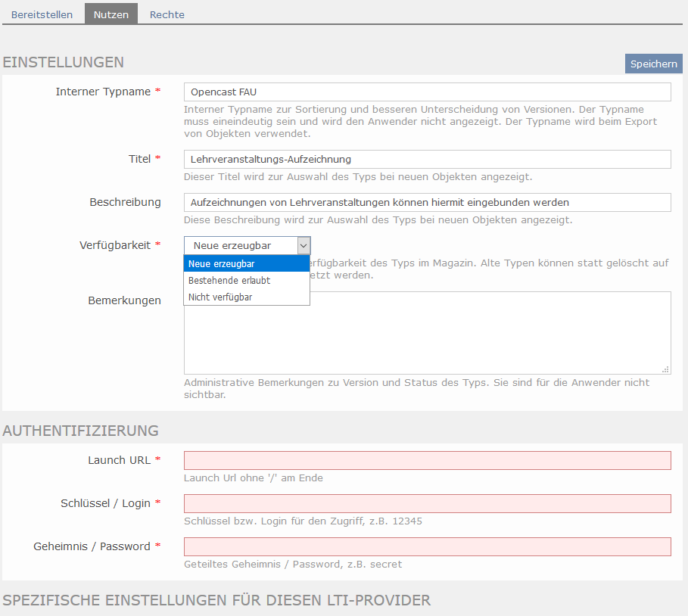Click the 'Geheimnis / Password' label
This screenshot has height=616, width=688.
[x=92, y=546]
